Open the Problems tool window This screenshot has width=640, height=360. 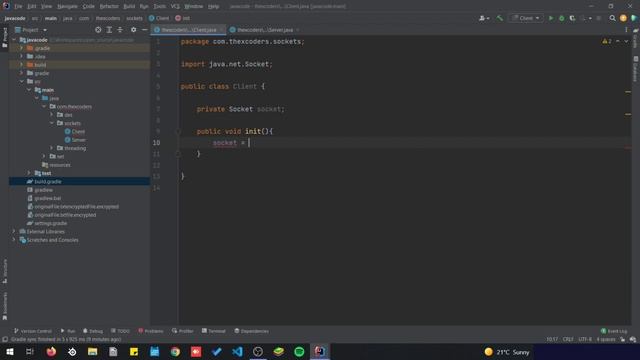click(151, 331)
